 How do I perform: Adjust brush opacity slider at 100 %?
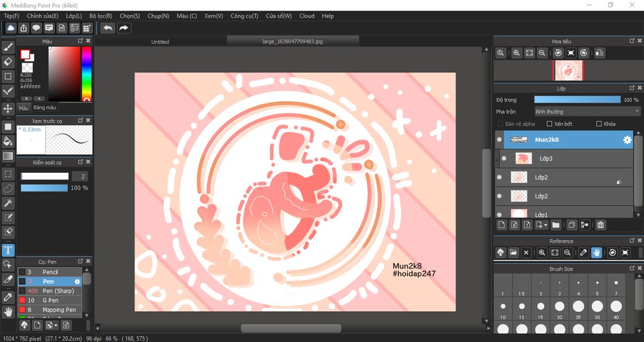tap(44, 187)
